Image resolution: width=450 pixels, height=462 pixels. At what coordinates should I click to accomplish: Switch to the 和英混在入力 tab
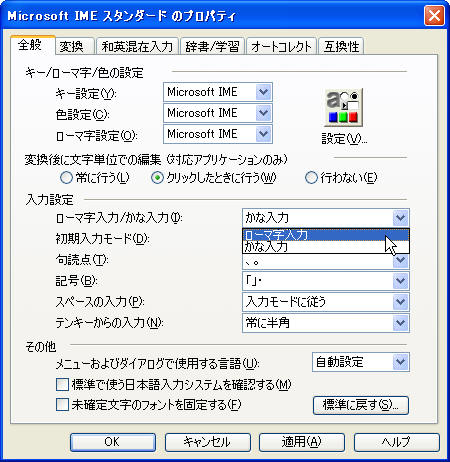pos(137,46)
